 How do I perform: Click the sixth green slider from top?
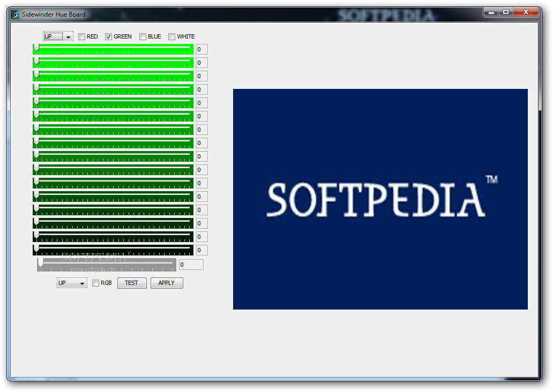pos(113,116)
